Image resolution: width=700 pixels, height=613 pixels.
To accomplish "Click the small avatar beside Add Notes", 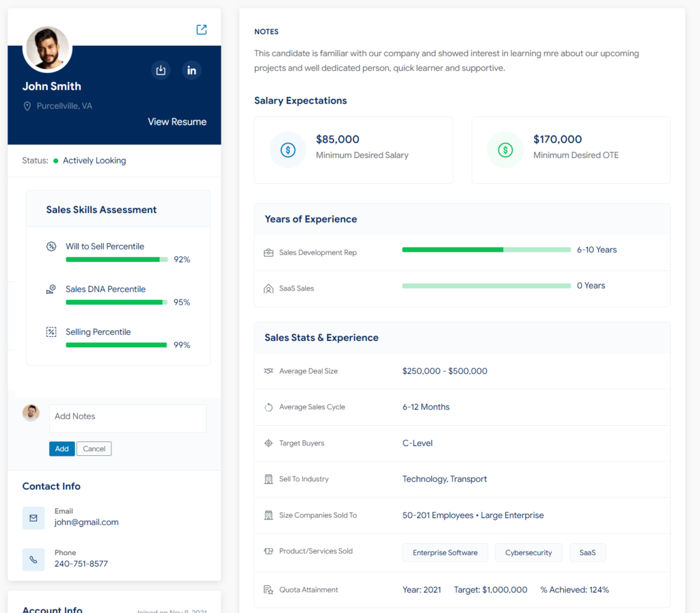I will 31,413.
